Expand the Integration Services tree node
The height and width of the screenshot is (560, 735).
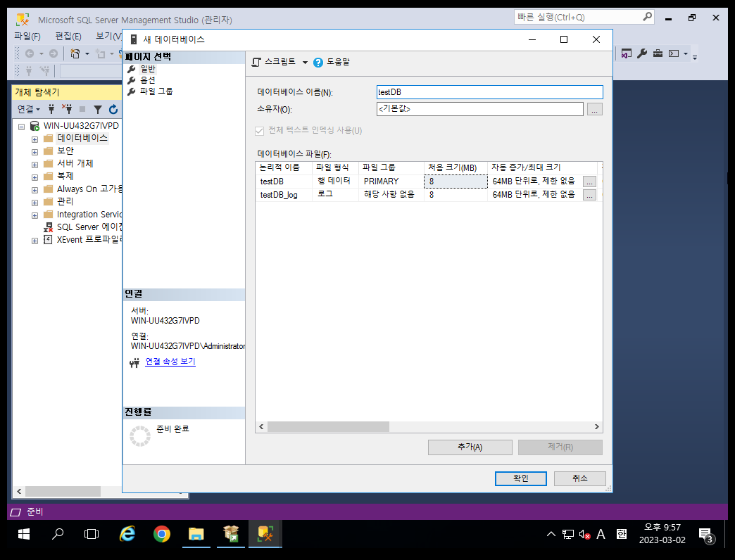34,215
